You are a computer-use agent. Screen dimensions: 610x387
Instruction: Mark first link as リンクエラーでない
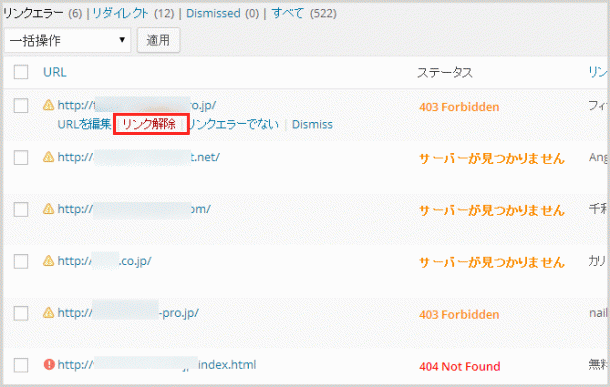pyautogui.click(x=233, y=124)
